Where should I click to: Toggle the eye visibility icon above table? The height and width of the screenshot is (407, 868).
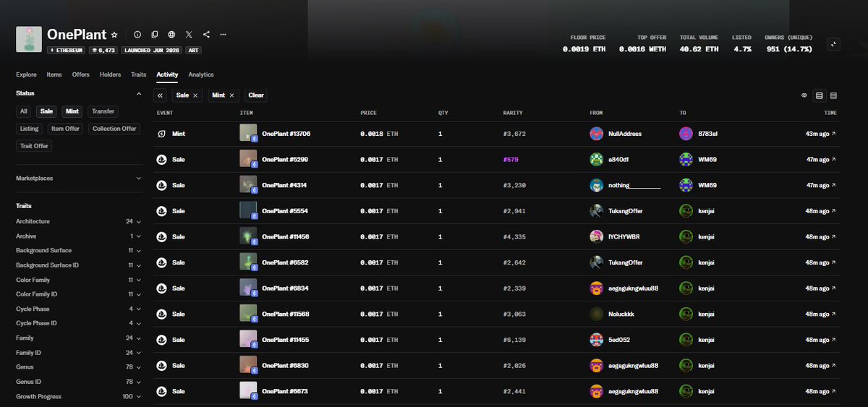804,95
